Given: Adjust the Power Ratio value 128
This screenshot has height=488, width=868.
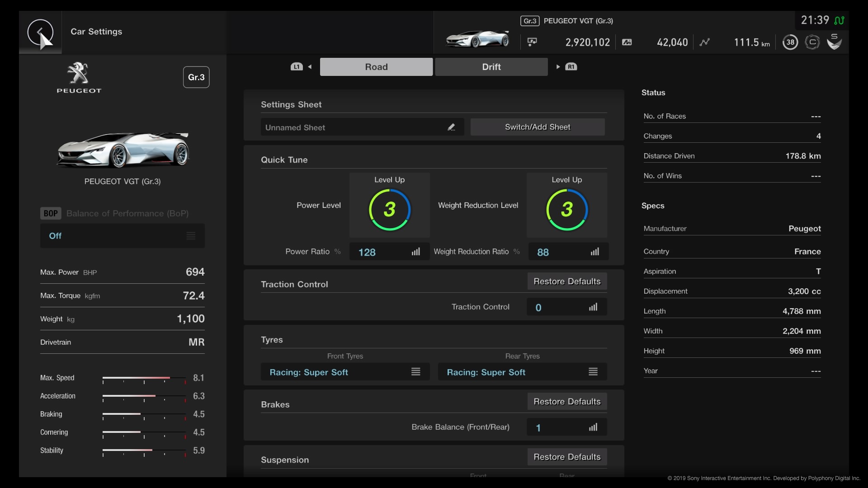Looking at the screenshot, I should pos(389,252).
